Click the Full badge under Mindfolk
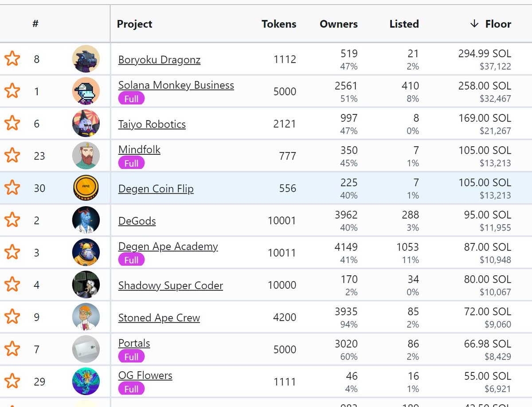Viewport: 532px width, 407px height. (x=131, y=163)
